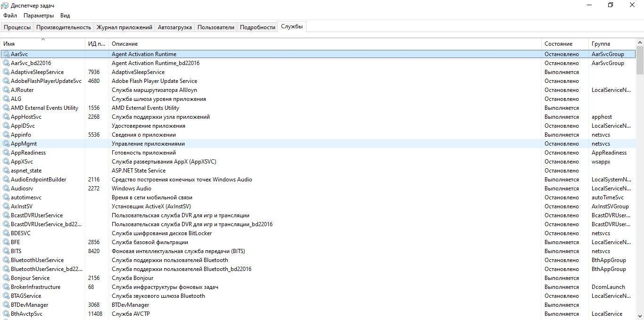
Task: Click the gear icon of BrokerInfrastructure
Action: coord(6,287)
